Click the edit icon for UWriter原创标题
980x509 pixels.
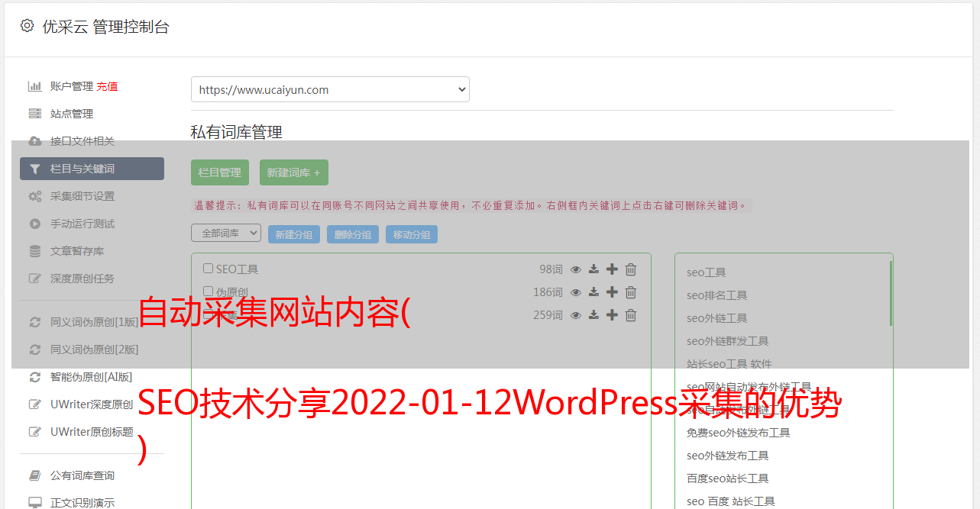coord(35,432)
